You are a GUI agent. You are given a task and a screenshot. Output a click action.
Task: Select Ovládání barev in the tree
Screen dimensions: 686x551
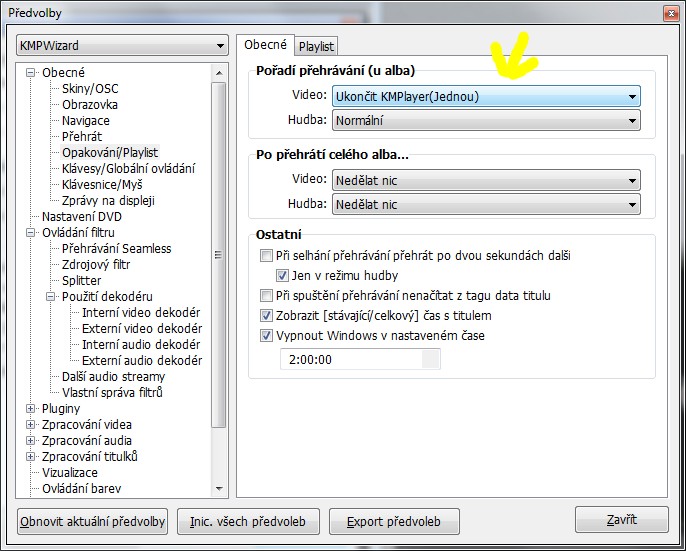pos(81,488)
